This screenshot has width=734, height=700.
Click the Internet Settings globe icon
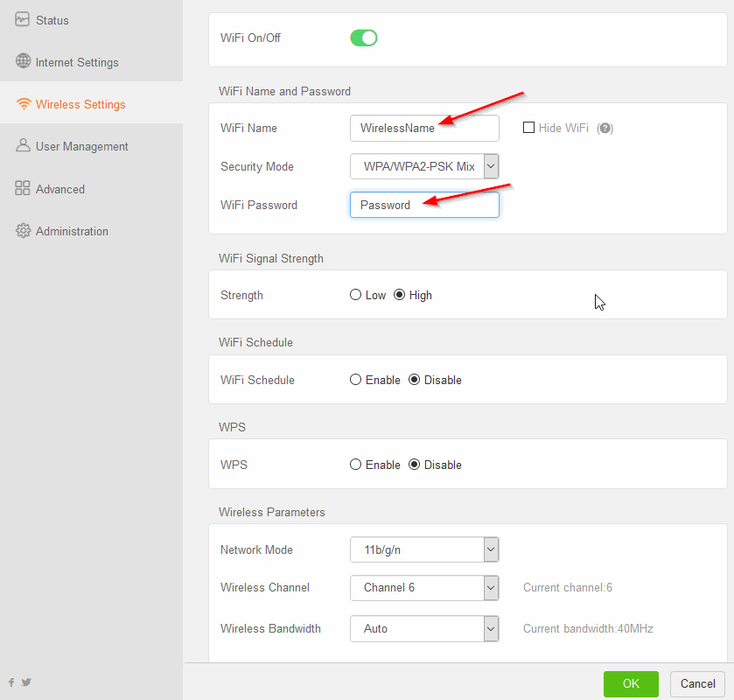23,62
